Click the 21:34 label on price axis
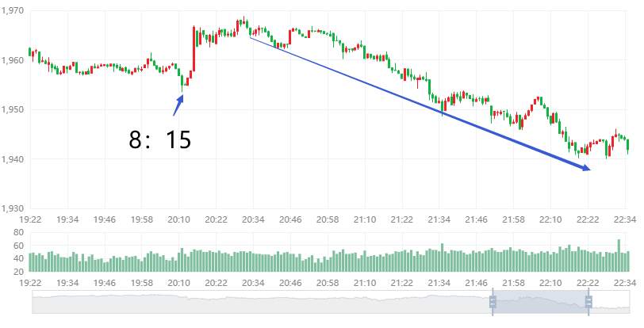 pyautogui.click(x=439, y=219)
